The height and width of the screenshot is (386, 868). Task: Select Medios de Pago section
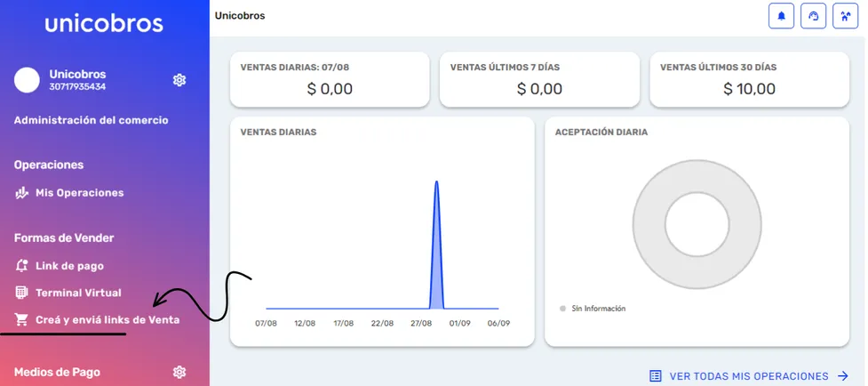click(x=57, y=372)
